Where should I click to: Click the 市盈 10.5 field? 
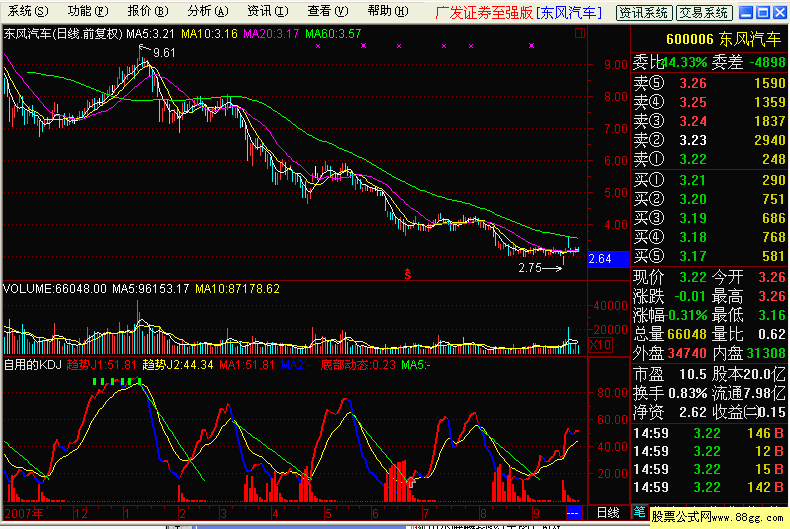coord(670,374)
